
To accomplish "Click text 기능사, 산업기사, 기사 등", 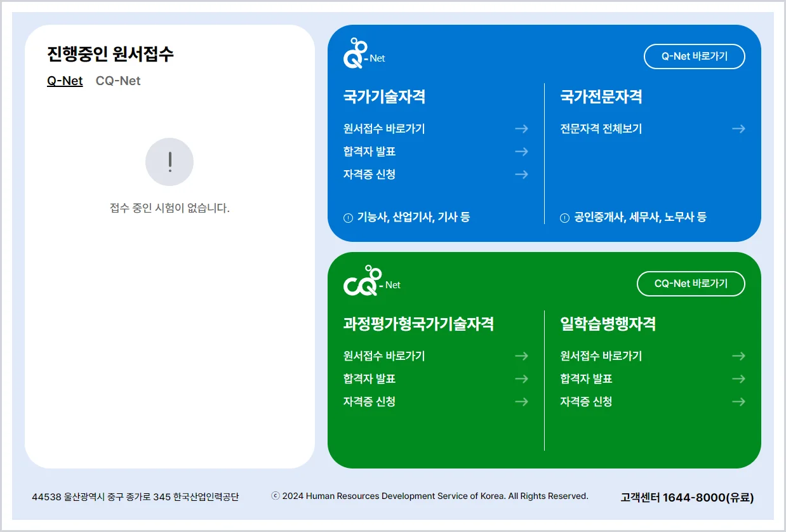I will pos(413,218).
